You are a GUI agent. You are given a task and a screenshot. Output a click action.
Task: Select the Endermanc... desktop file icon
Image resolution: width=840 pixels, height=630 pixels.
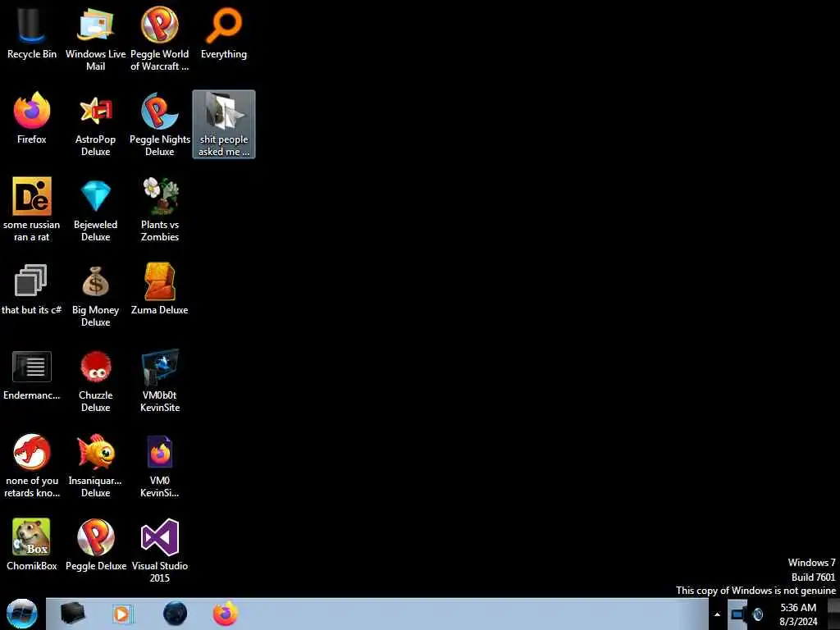32,367
